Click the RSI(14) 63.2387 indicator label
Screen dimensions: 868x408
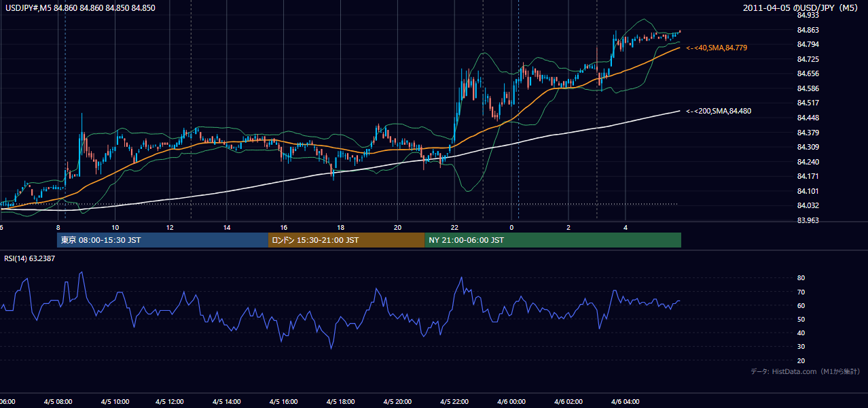[x=30, y=258]
